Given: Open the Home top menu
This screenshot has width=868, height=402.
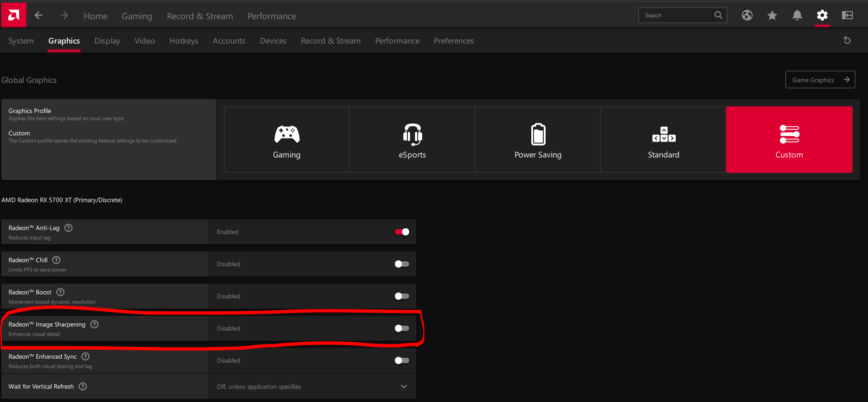Looking at the screenshot, I should [96, 16].
